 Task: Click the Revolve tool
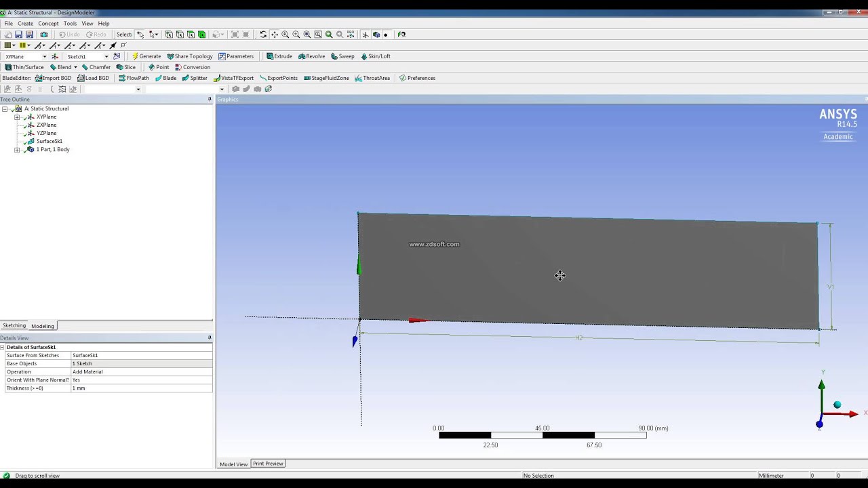click(x=312, y=56)
